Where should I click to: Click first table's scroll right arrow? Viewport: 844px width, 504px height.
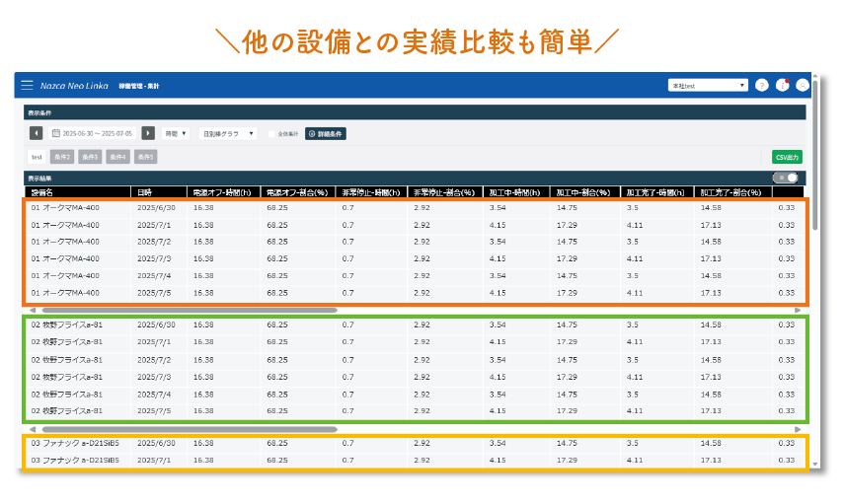[798, 311]
